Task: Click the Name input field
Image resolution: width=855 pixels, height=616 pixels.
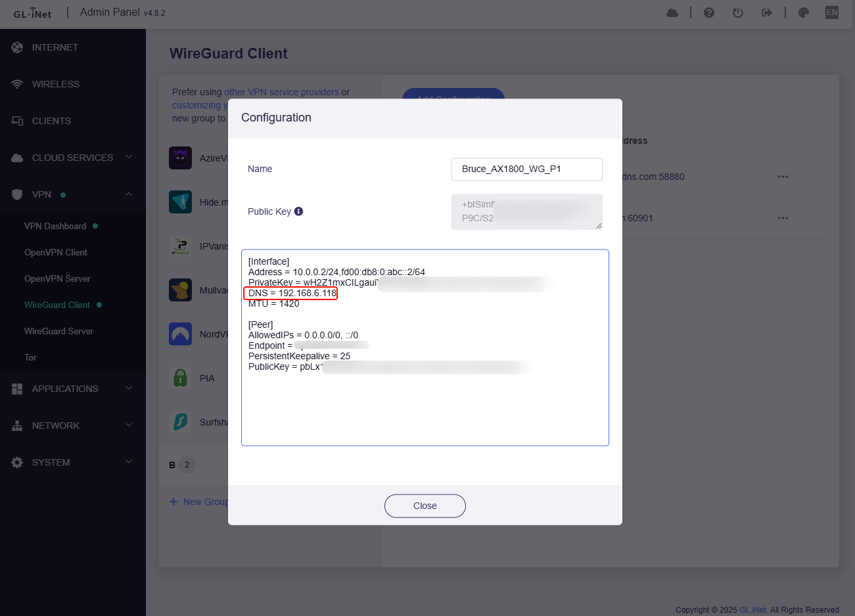Action: click(526, 169)
